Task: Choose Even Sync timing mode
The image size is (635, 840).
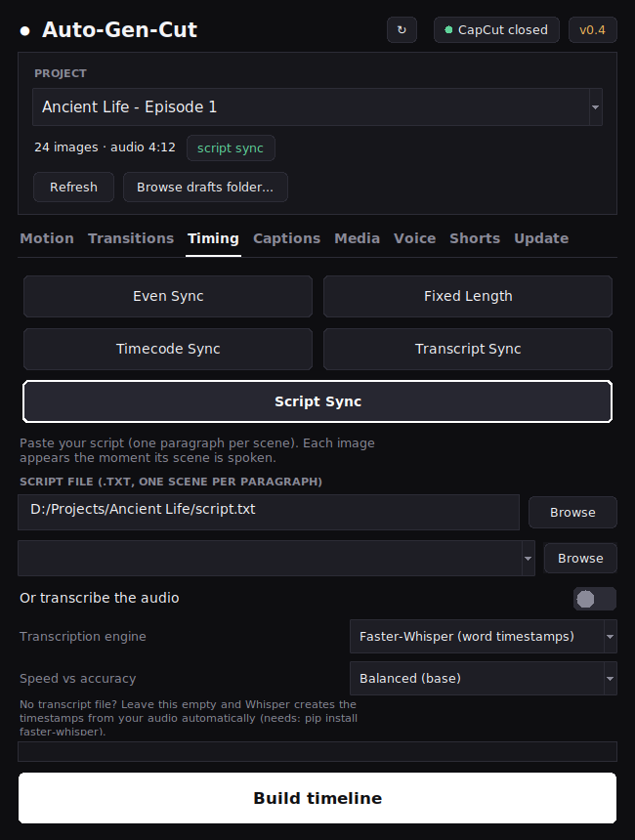Action: pos(168,296)
